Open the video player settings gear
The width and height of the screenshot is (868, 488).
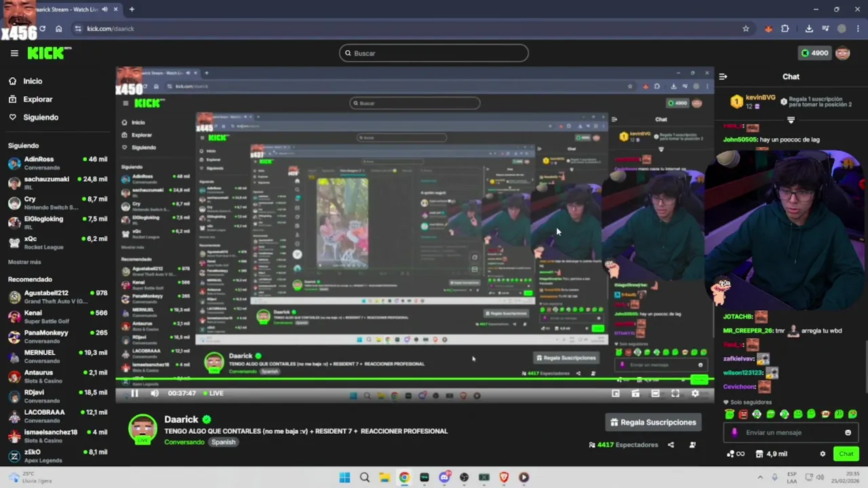tap(695, 393)
